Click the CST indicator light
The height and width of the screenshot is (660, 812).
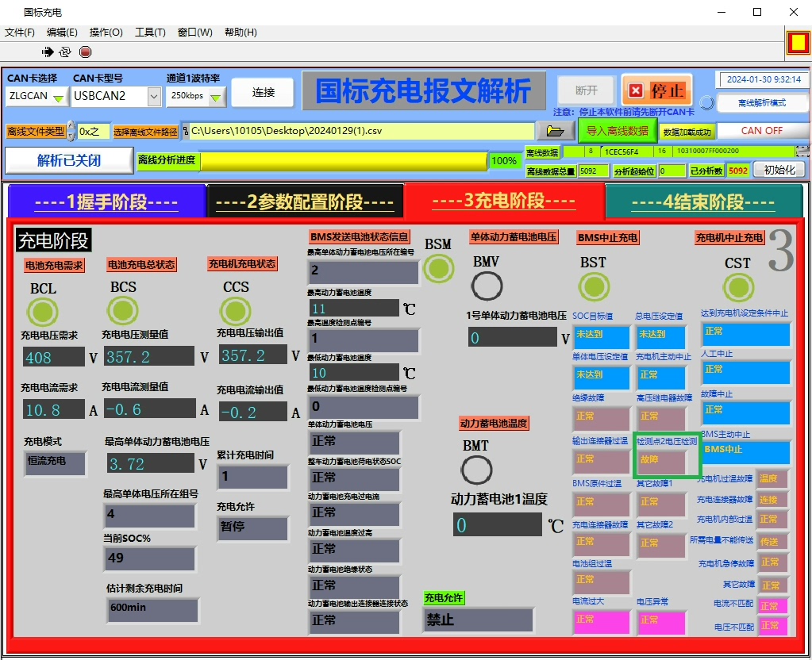(x=737, y=287)
